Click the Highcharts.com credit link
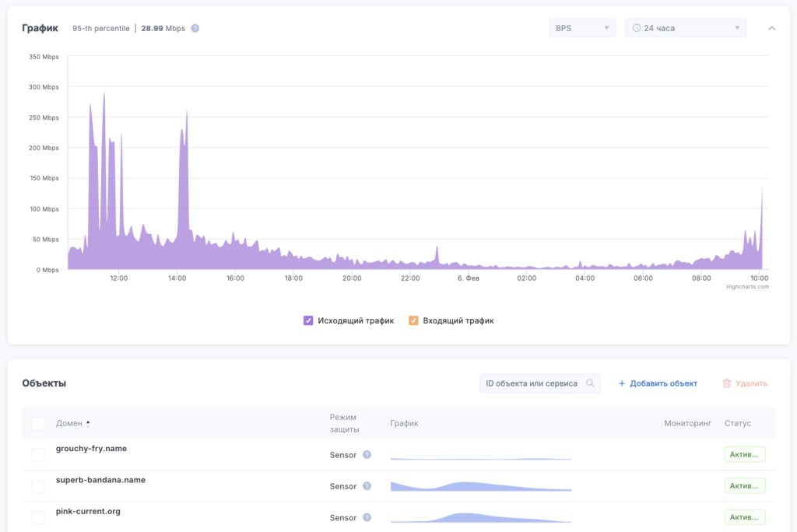The height and width of the screenshot is (532, 797). pos(747,286)
